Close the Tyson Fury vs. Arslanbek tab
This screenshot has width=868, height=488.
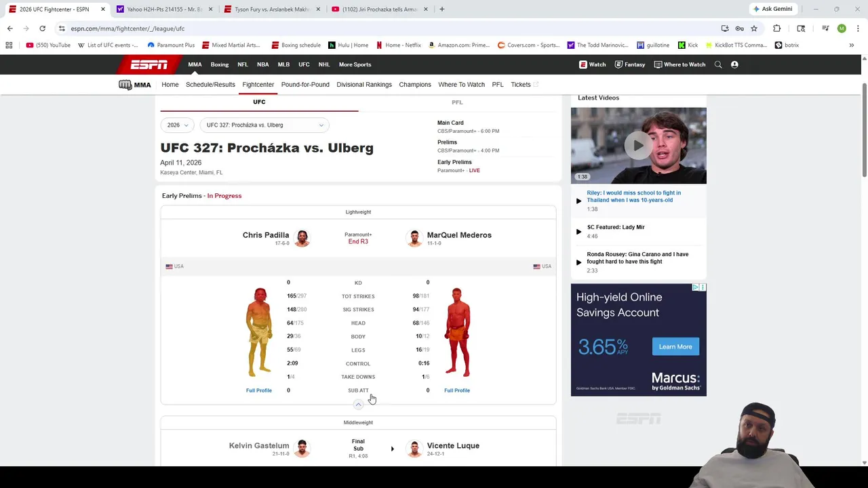(317, 9)
